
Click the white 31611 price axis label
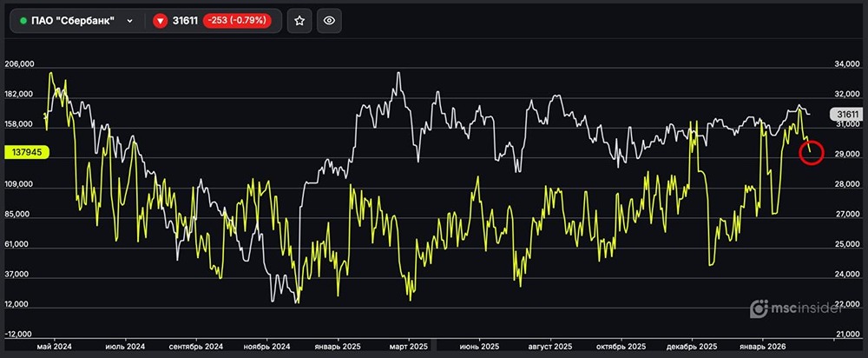(846, 115)
